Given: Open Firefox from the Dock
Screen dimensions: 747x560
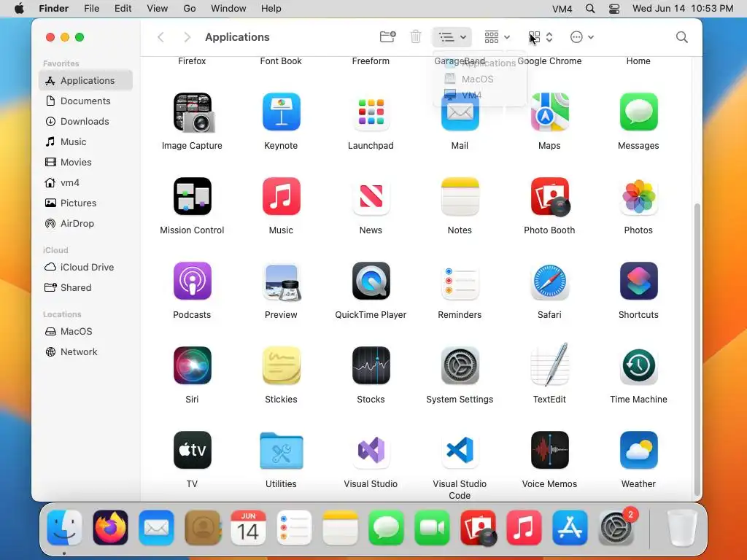Looking at the screenshot, I should coord(111,528).
